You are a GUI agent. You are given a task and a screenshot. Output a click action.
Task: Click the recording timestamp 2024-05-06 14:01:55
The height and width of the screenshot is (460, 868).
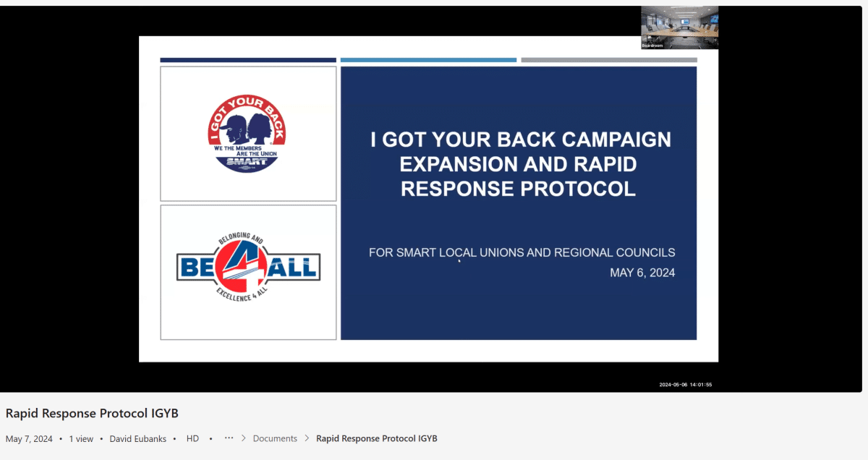[686, 385]
